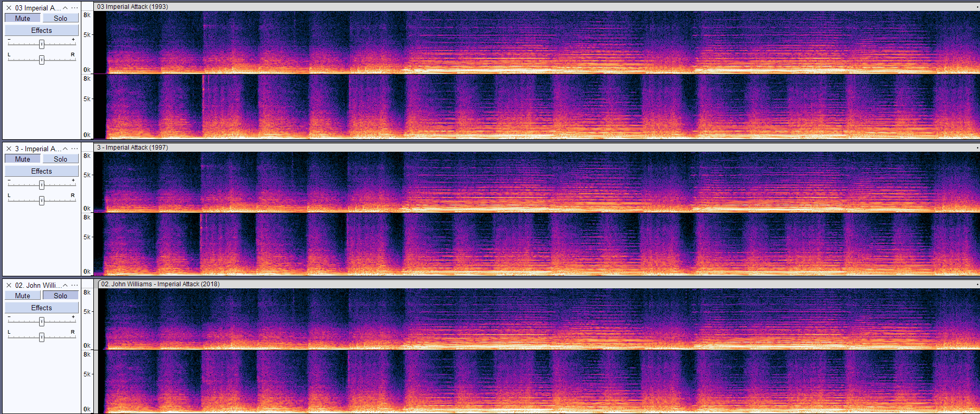This screenshot has width=980, height=414.
Task: Click the lower channel spectrogram of the 1993 clip
Action: (537, 107)
